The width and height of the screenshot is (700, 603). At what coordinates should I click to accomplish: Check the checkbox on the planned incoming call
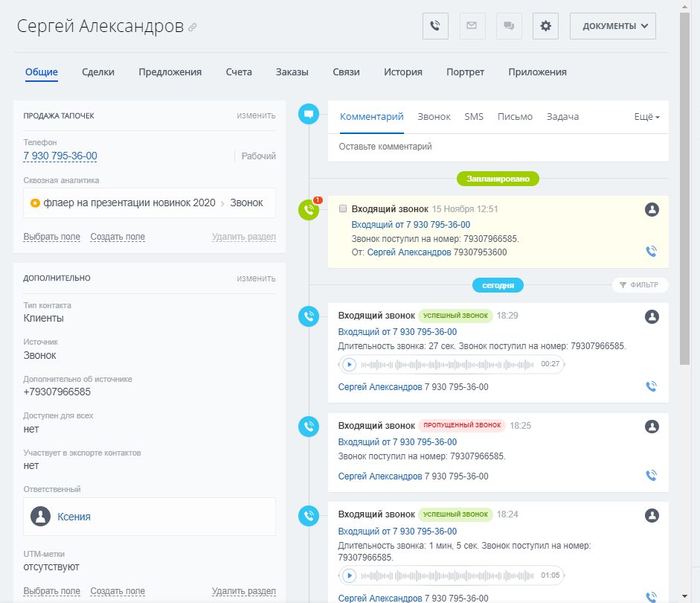click(x=343, y=208)
